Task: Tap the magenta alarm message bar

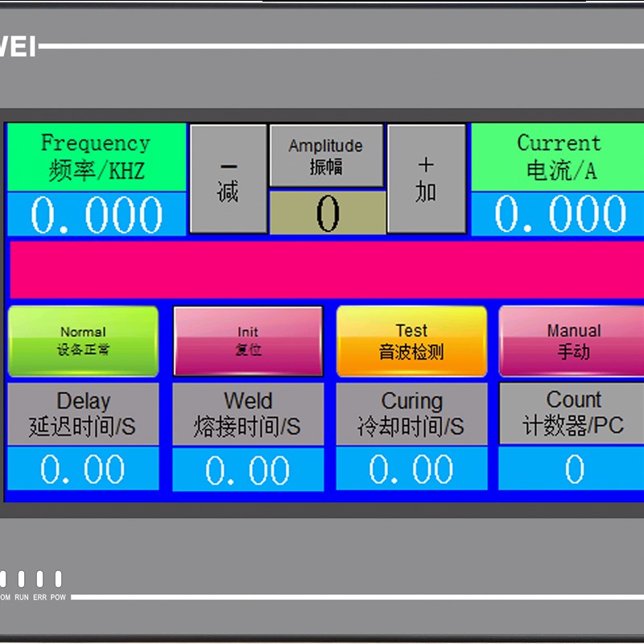Action: 327,270
